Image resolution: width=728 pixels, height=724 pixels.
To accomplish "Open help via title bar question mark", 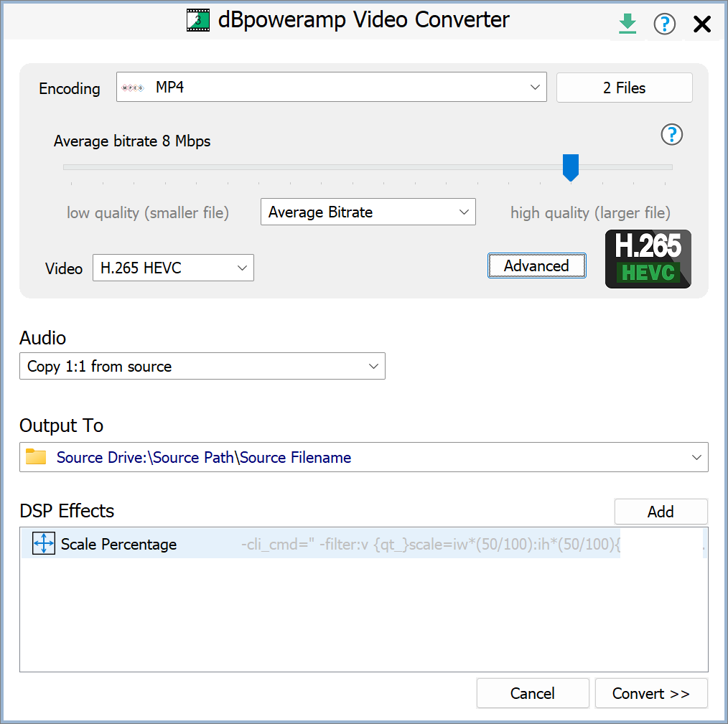I will pyautogui.click(x=665, y=24).
